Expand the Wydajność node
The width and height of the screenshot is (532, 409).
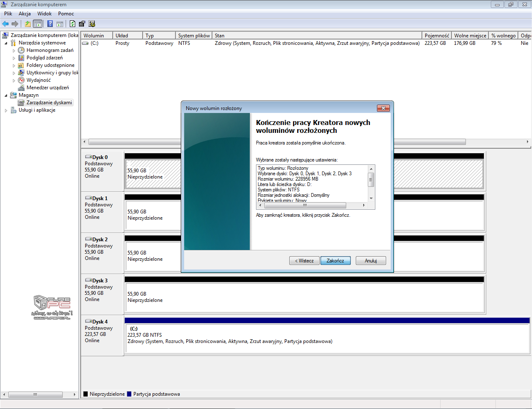click(x=14, y=81)
